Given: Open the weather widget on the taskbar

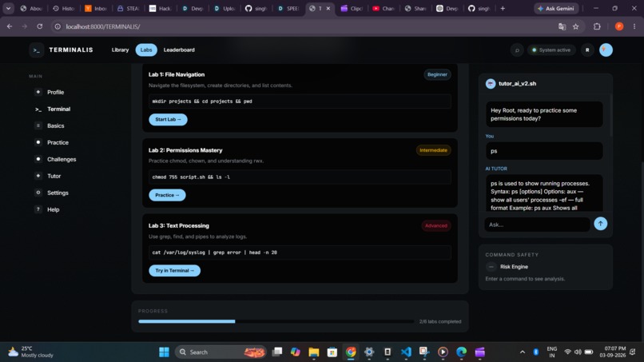Looking at the screenshot, I should [x=31, y=352].
